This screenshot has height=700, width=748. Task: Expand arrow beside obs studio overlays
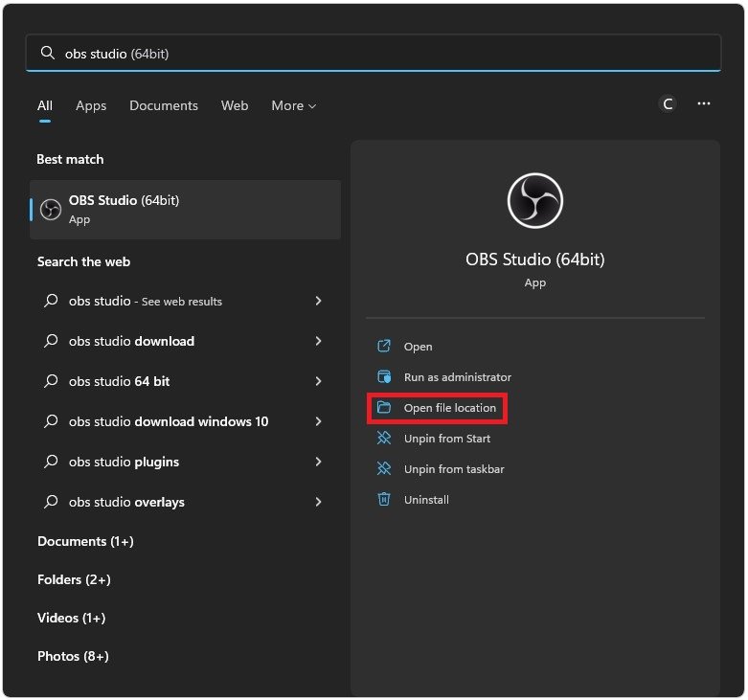[318, 502]
